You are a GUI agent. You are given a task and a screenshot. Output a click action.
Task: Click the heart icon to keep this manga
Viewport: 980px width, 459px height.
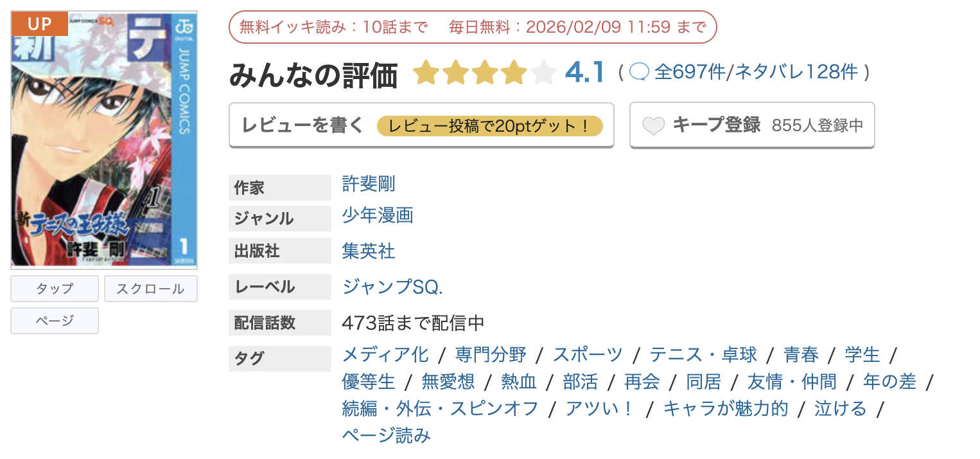[x=653, y=125]
